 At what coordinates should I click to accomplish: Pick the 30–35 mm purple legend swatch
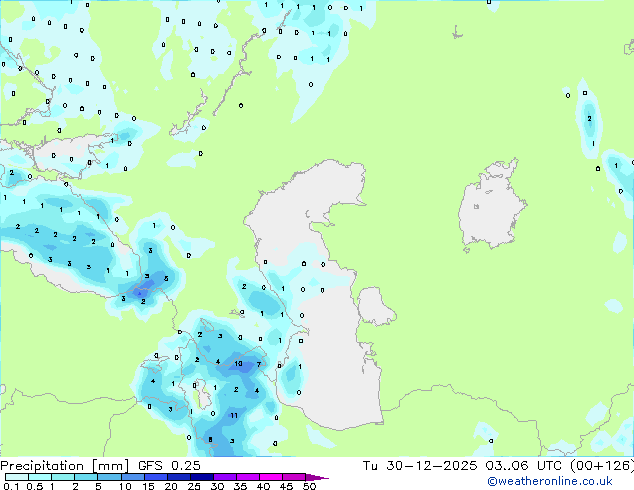pos(225,477)
